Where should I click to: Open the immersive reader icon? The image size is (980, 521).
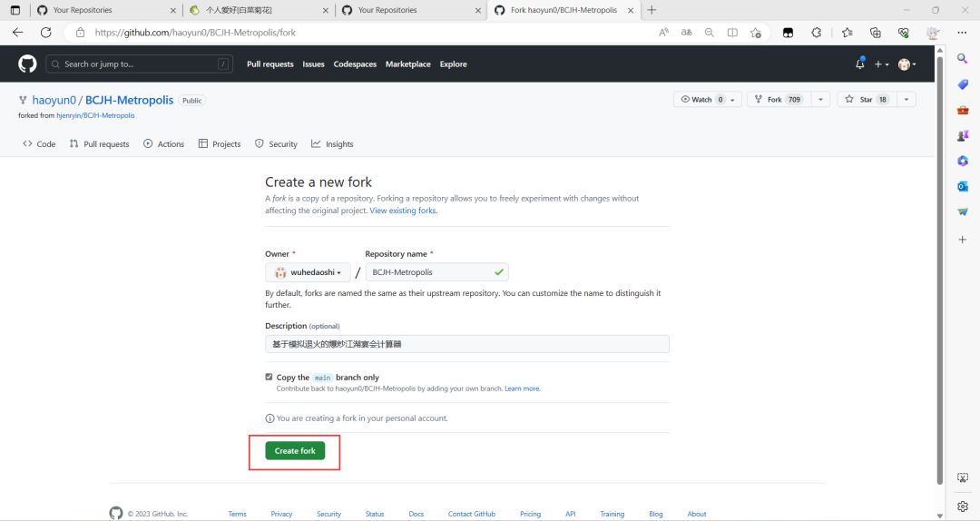click(732, 33)
